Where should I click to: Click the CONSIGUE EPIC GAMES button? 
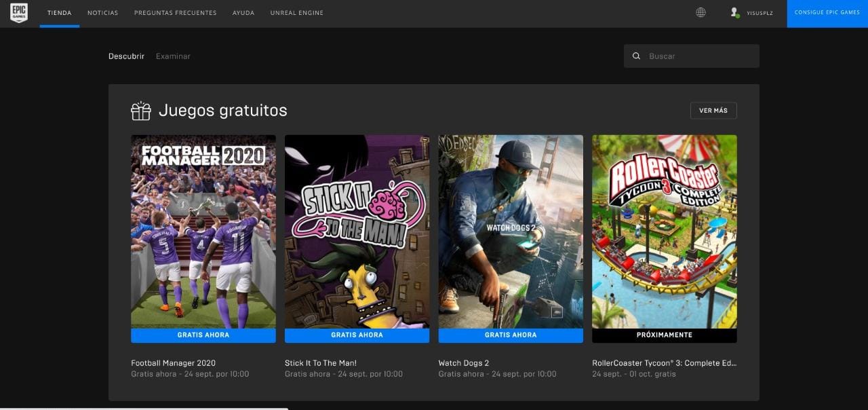(827, 13)
